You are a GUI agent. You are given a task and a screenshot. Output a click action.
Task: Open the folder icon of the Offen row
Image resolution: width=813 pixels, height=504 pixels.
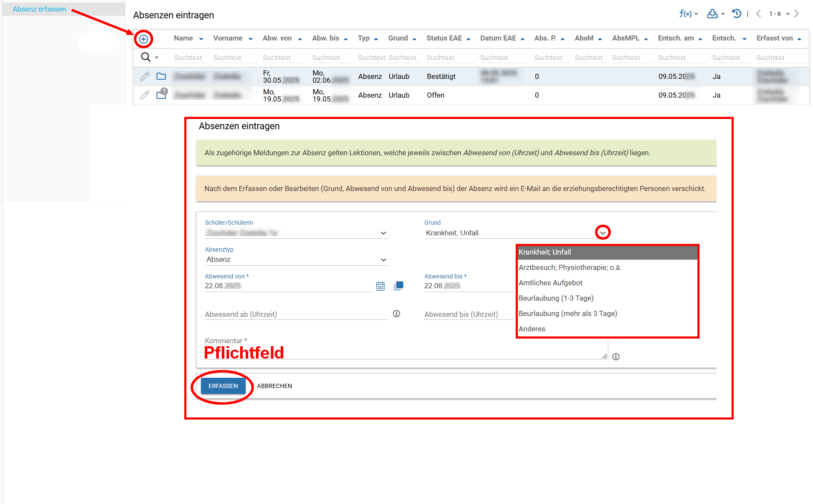(x=161, y=95)
